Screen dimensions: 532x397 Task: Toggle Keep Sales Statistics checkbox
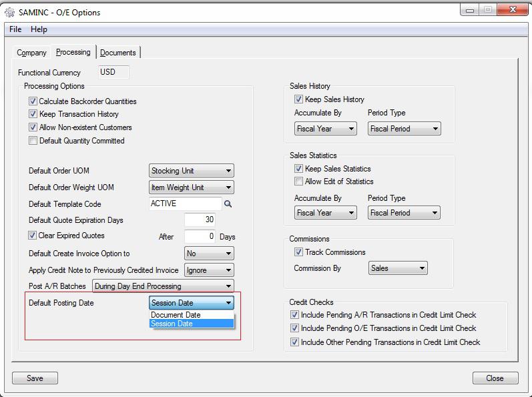click(x=298, y=169)
